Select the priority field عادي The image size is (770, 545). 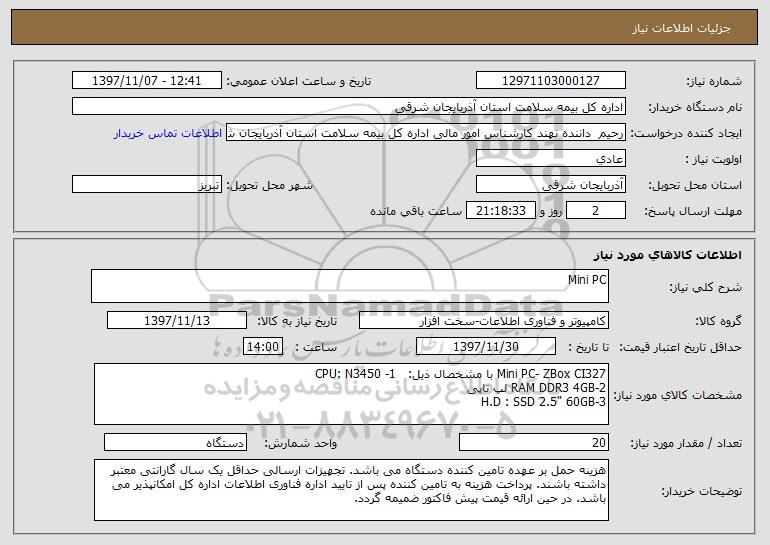point(550,159)
